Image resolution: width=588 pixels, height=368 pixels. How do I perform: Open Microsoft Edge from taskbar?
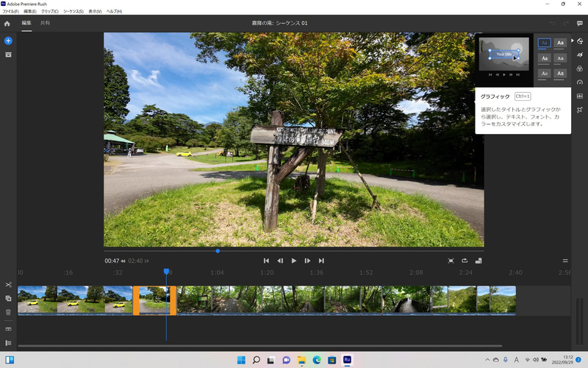(317, 360)
